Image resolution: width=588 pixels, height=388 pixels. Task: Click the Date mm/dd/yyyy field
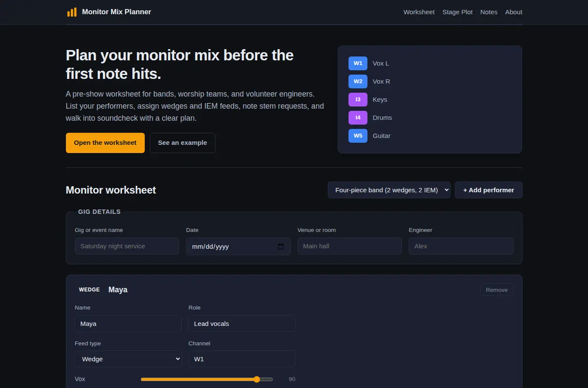tap(238, 246)
